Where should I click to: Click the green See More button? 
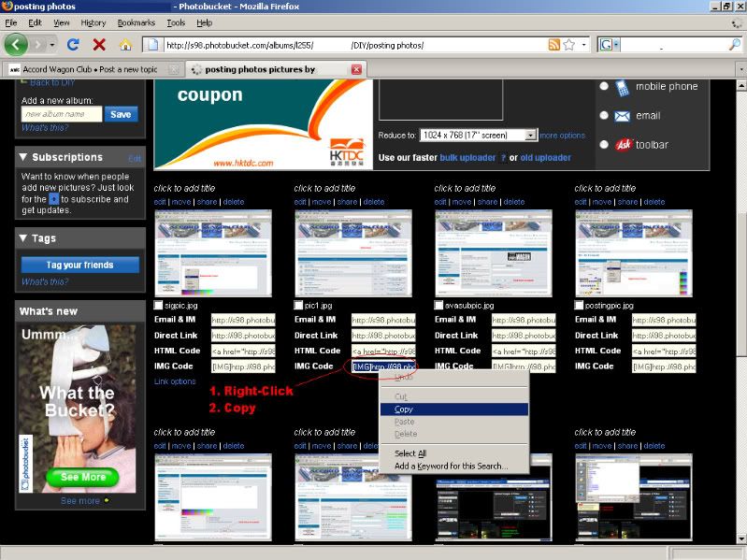coord(82,477)
